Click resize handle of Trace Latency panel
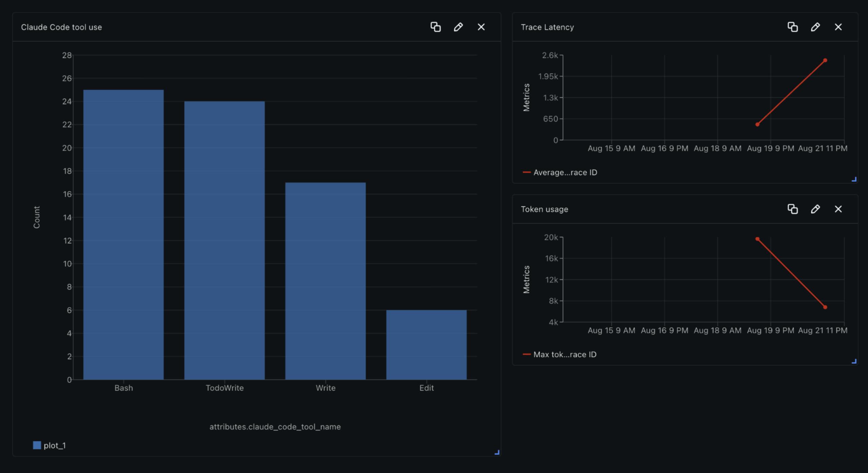The height and width of the screenshot is (473, 868). [x=854, y=179]
